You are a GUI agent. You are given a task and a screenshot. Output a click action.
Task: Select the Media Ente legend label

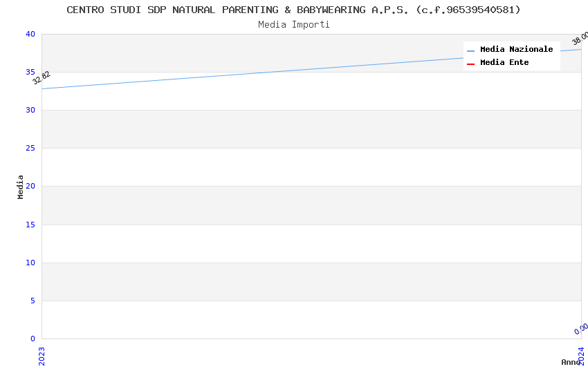(x=504, y=62)
